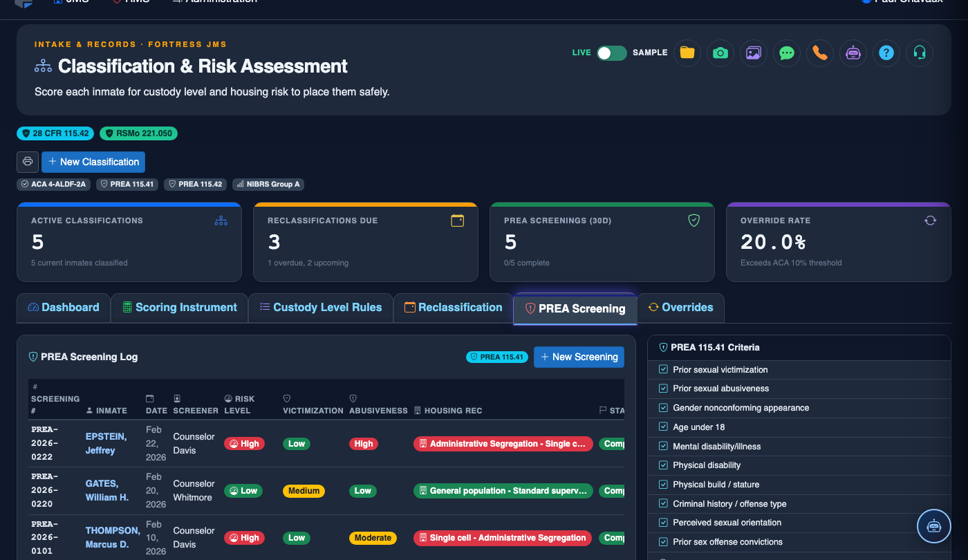This screenshot has height=560, width=968.
Task: Click the RSMo 221.050 badge
Action: [x=138, y=133]
